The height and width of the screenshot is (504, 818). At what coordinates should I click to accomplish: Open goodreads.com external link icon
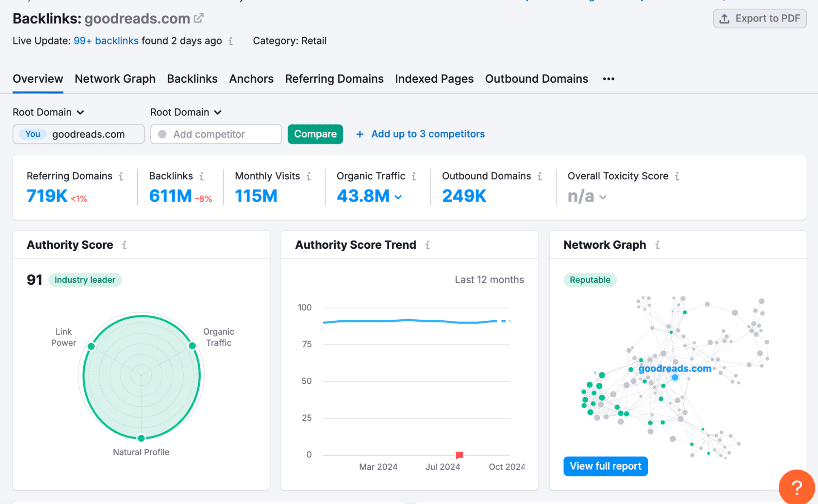click(x=199, y=18)
